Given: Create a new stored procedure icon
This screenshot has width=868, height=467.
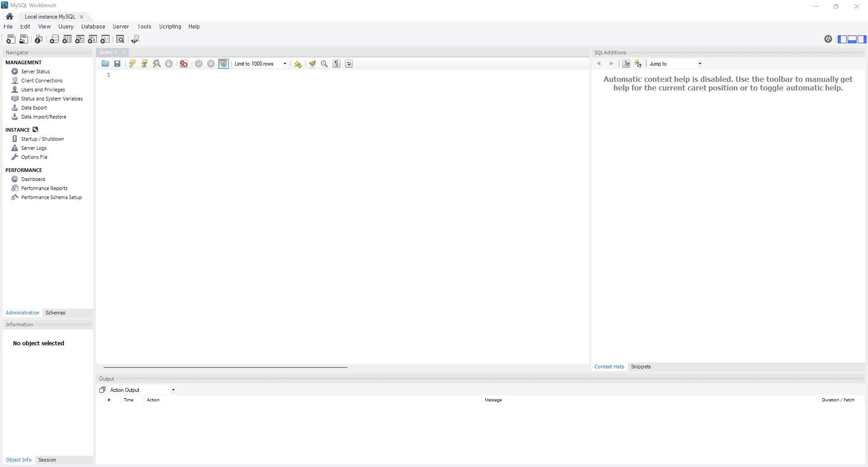Looking at the screenshot, I should (x=92, y=39).
